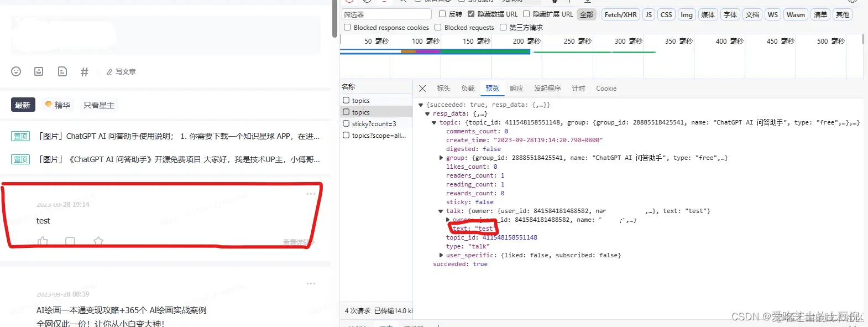Filter requests by 媒体

pyautogui.click(x=708, y=15)
